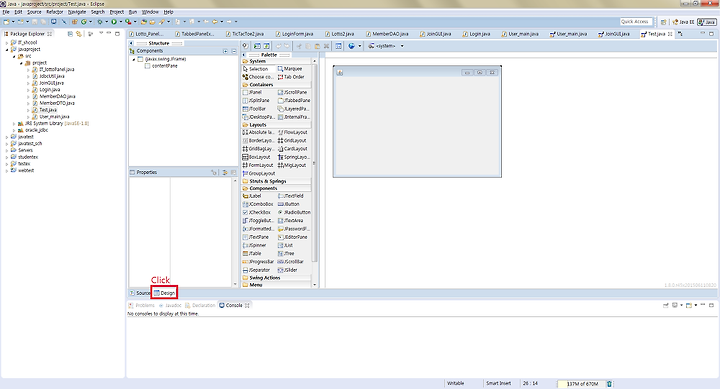This screenshot has width=720, height=389.
Task: Click in the Quick Access field
Action: [636, 22]
